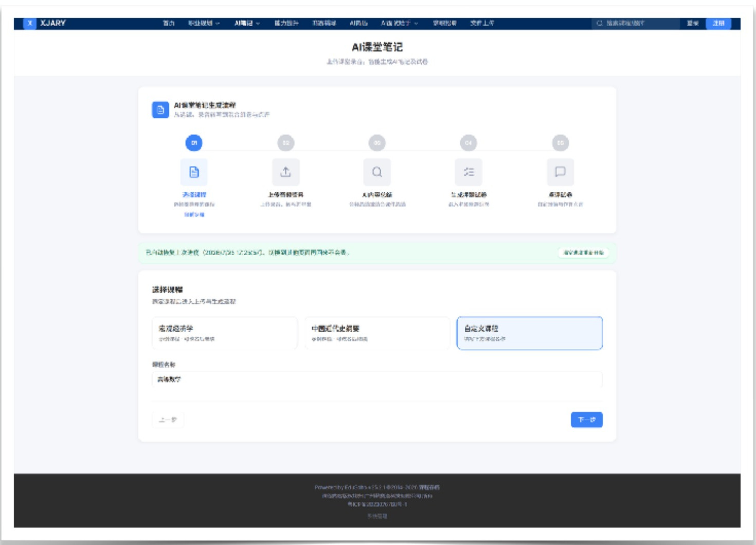
Task: Click the 课程名称 input field
Action: (377, 379)
